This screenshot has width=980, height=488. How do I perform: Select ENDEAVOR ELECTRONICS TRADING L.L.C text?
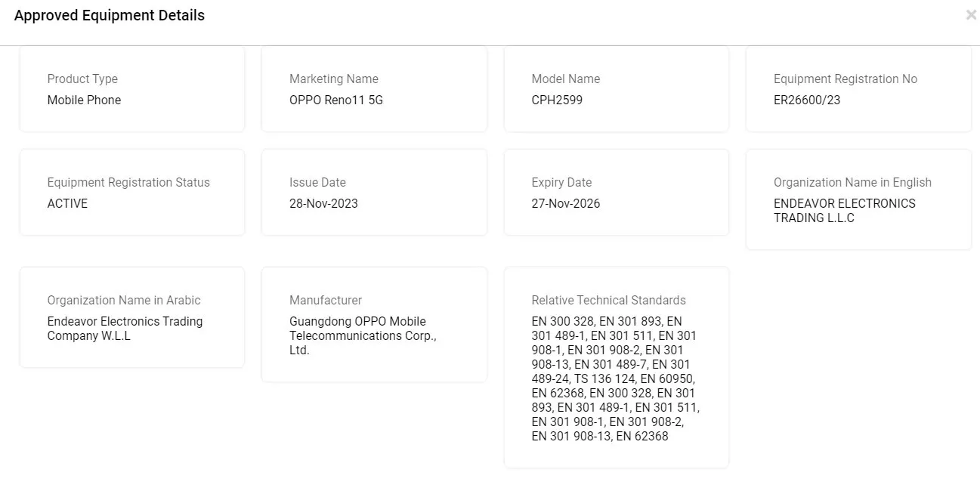[844, 211]
